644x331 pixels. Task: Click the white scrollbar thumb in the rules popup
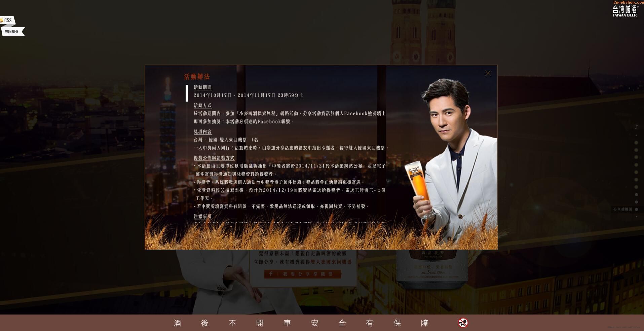pos(187,93)
